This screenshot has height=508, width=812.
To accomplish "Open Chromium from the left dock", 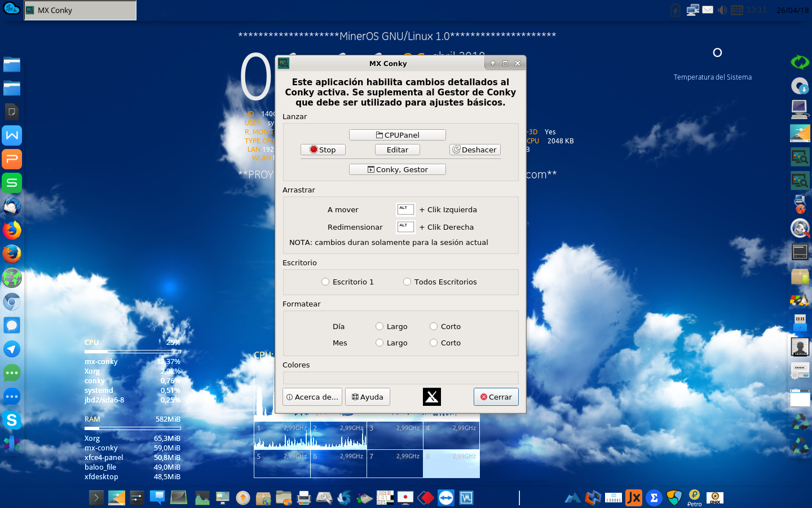I will (12, 302).
